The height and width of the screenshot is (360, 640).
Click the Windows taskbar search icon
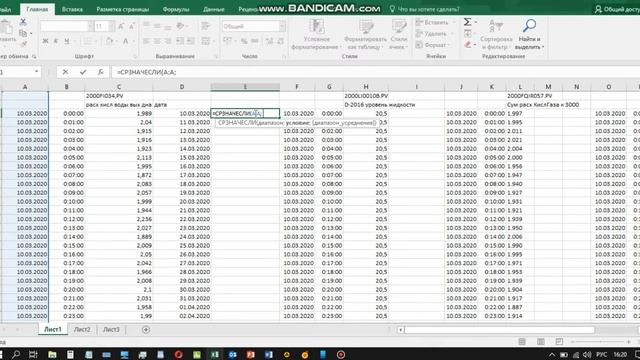[x=16, y=354]
